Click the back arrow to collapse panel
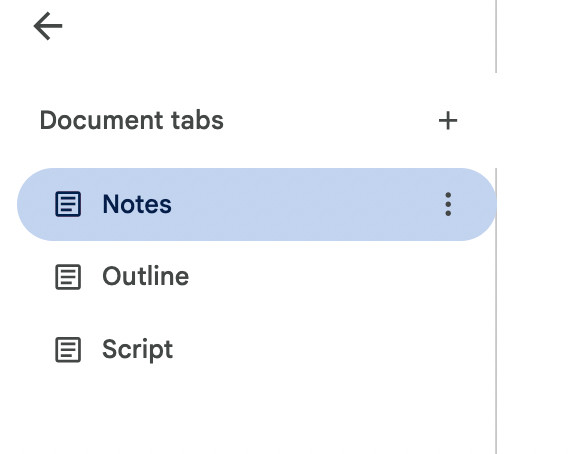588x454 pixels. pos(48,26)
